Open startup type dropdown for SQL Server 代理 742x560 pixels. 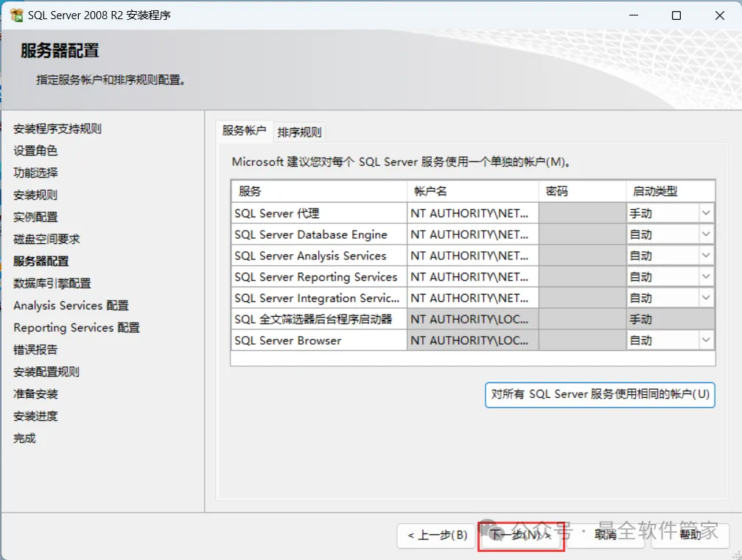coord(706,213)
